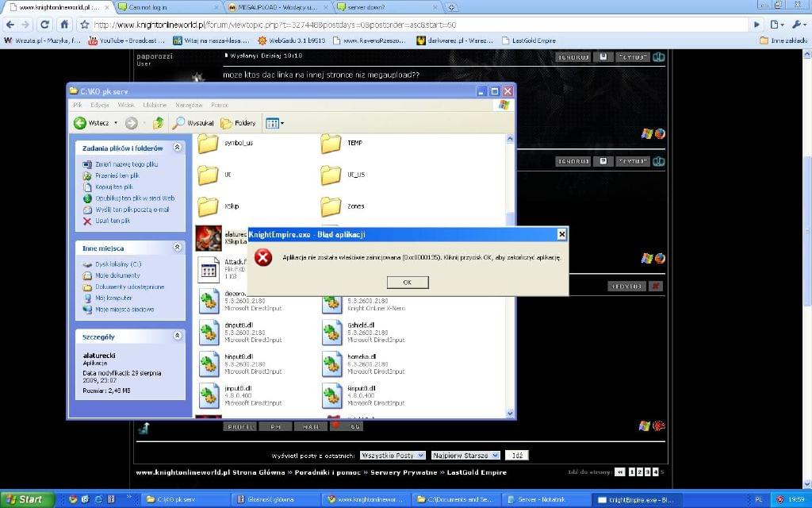This screenshot has height=508, width=812.
Task: Select the kinput8.dll file
Action: [x=362, y=395]
